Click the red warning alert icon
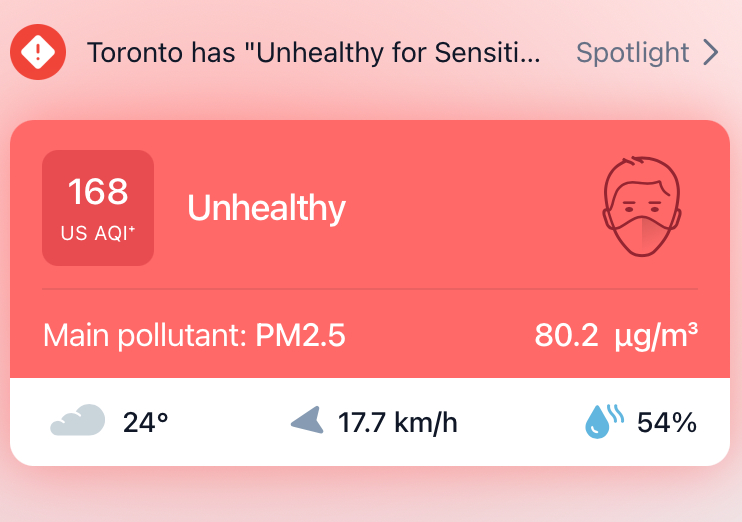 tap(38, 51)
